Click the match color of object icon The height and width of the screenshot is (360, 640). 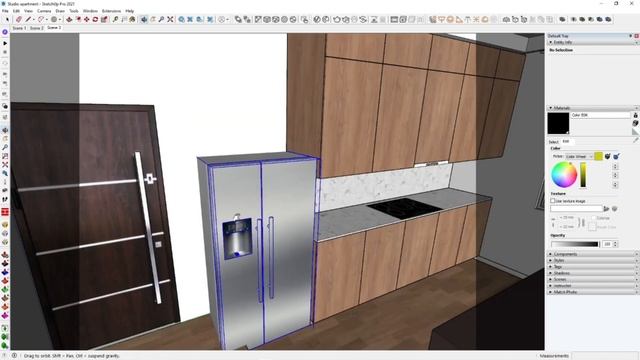[607, 156]
